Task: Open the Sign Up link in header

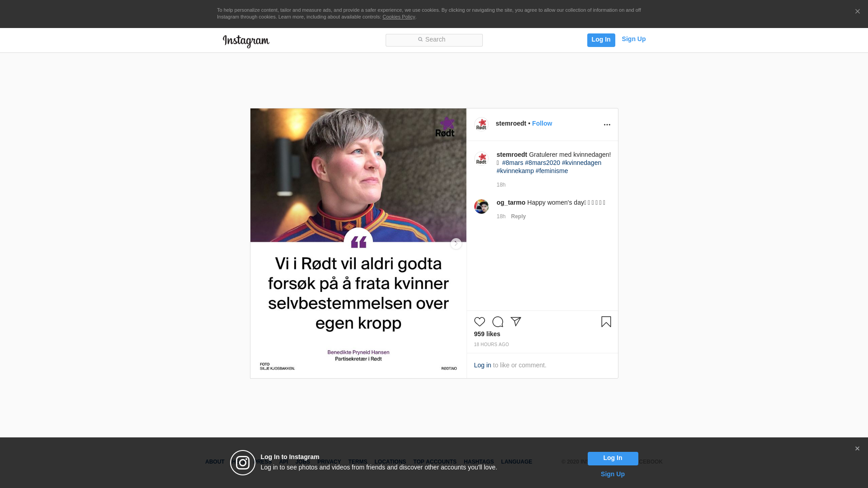Action: point(633,39)
